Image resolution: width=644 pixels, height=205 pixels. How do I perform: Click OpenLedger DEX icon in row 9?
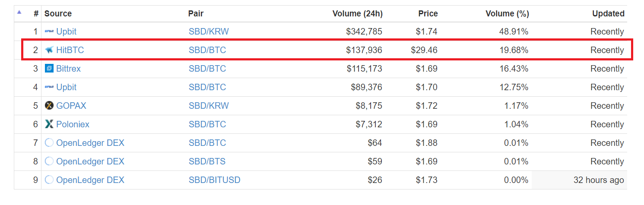click(49, 180)
